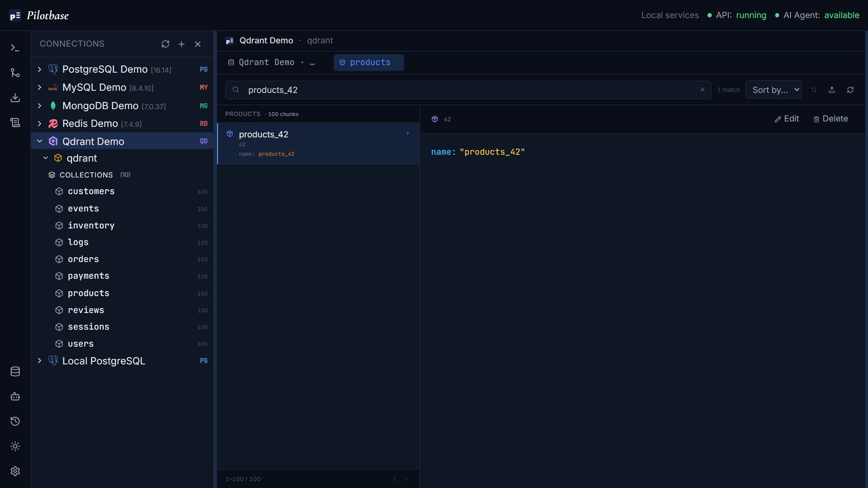Open the scripts scroll sidebar icon

[x=15, y=123]
